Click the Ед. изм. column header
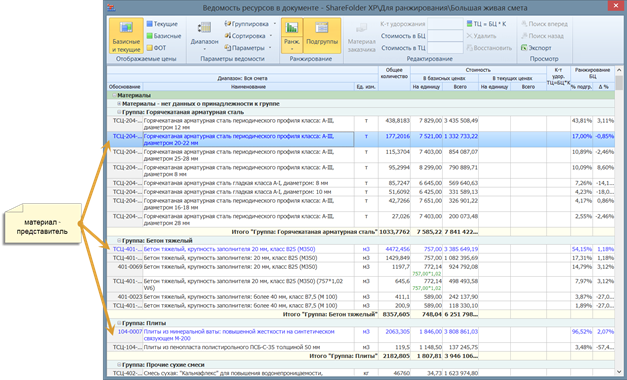The height and width of the screenshot is (380, 627). 366,87
